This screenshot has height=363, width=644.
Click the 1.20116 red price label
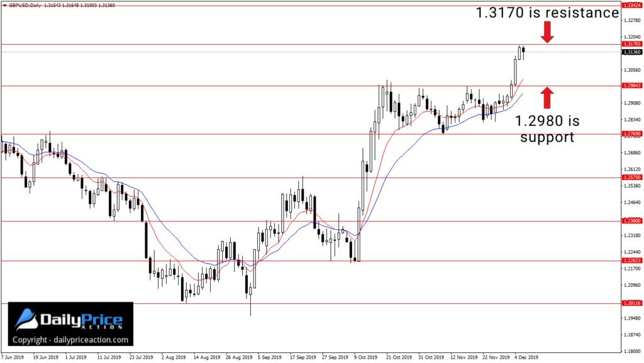click(632, 303)
